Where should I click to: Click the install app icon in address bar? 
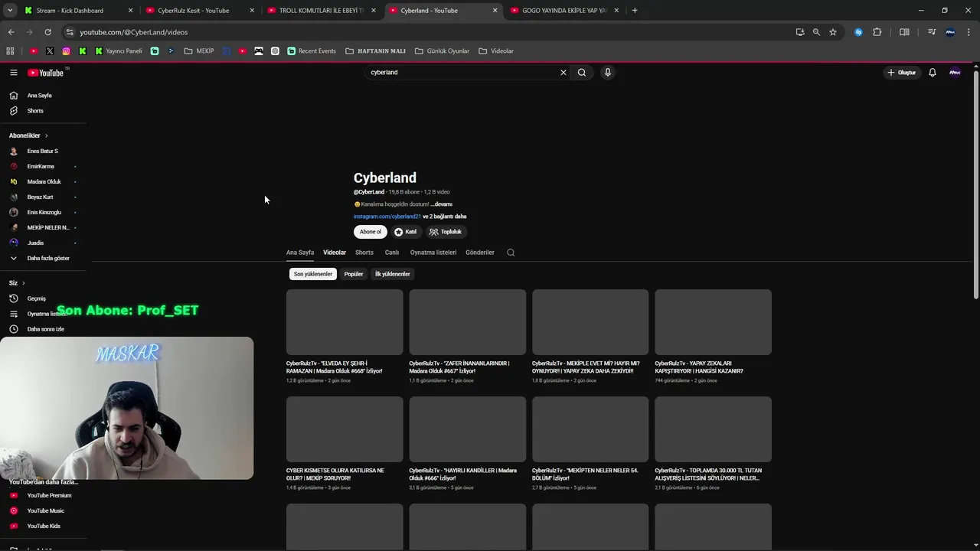(x=800, y=32)
